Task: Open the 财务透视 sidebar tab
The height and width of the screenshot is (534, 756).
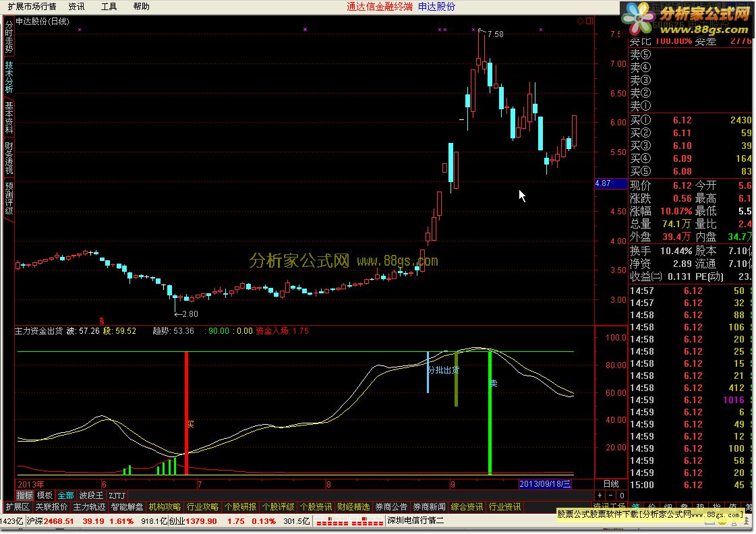Action: [9, 158]
